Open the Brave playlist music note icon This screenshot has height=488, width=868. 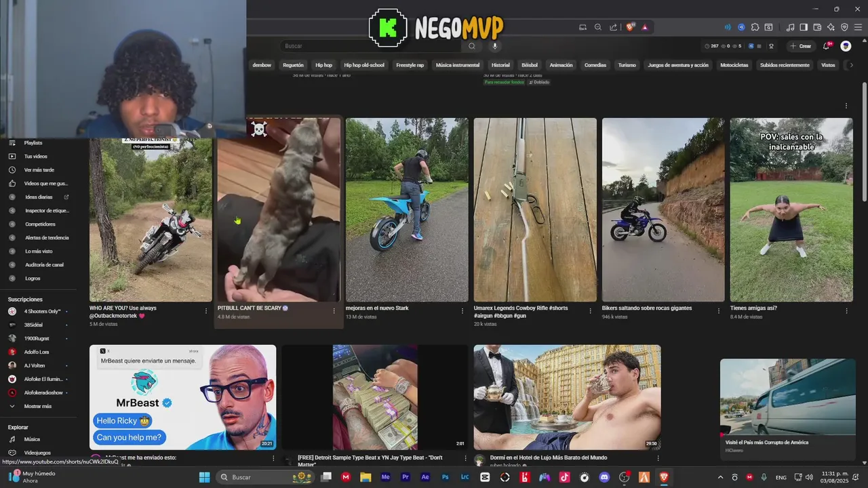[790, 27]
